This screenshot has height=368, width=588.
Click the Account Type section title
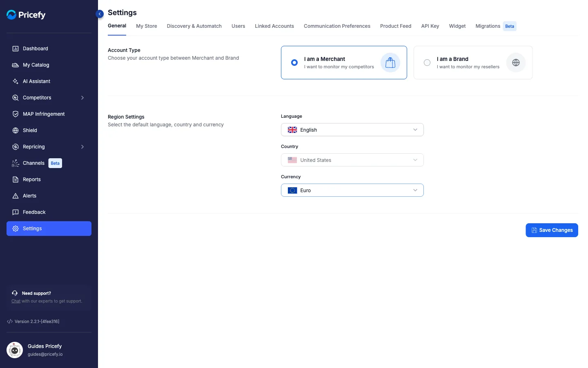click(124, 50)
